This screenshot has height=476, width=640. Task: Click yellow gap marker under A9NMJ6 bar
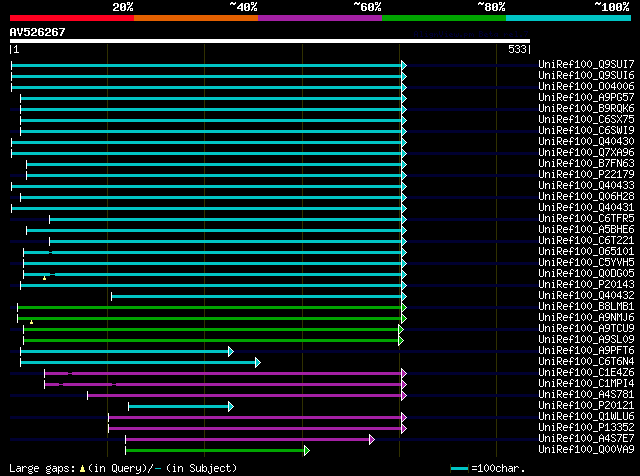tap(31, 322)
